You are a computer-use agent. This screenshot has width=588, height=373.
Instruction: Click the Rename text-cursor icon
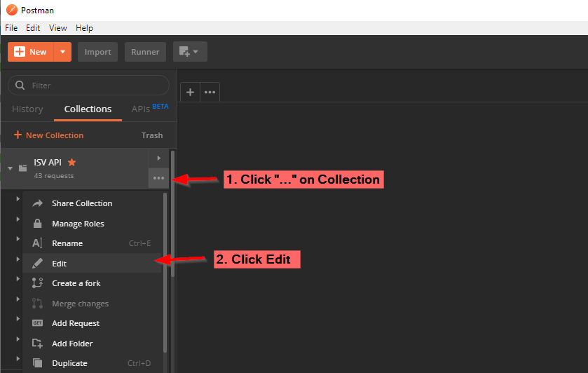37,243
